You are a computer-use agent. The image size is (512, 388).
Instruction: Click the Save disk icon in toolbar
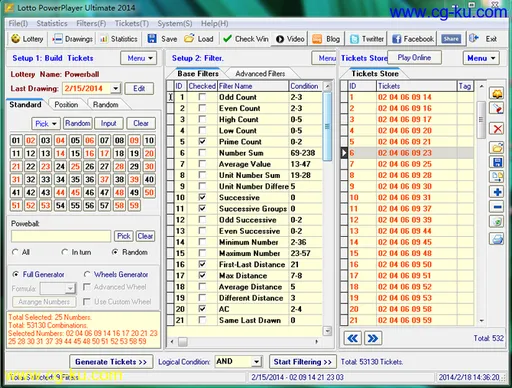[x=152, y=39]
